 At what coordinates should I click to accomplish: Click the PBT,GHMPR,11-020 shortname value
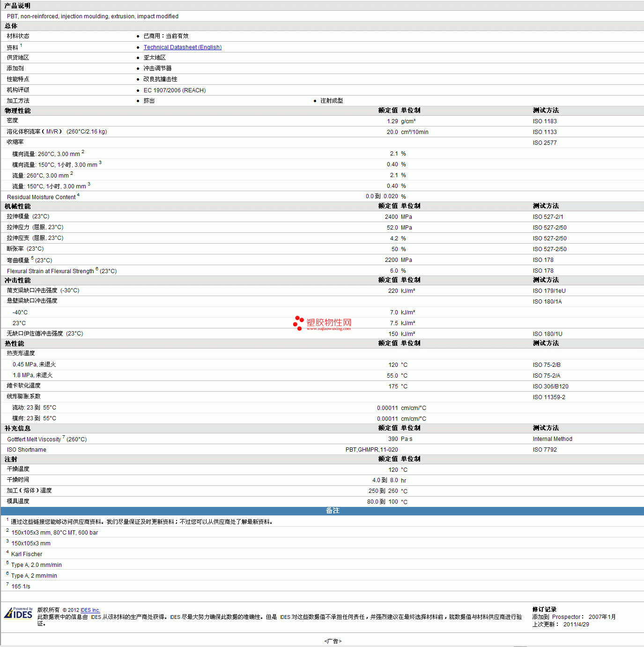tap(371, 450)
